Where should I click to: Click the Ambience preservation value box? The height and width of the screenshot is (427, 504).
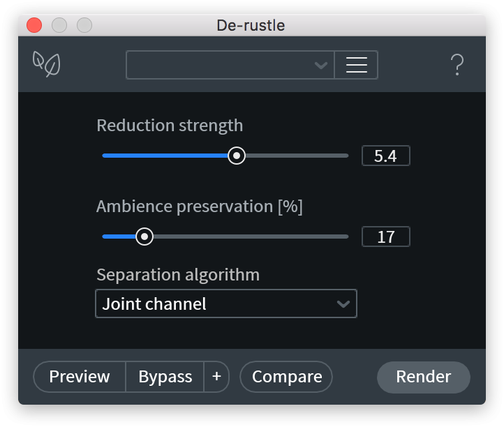coord(385,237)
